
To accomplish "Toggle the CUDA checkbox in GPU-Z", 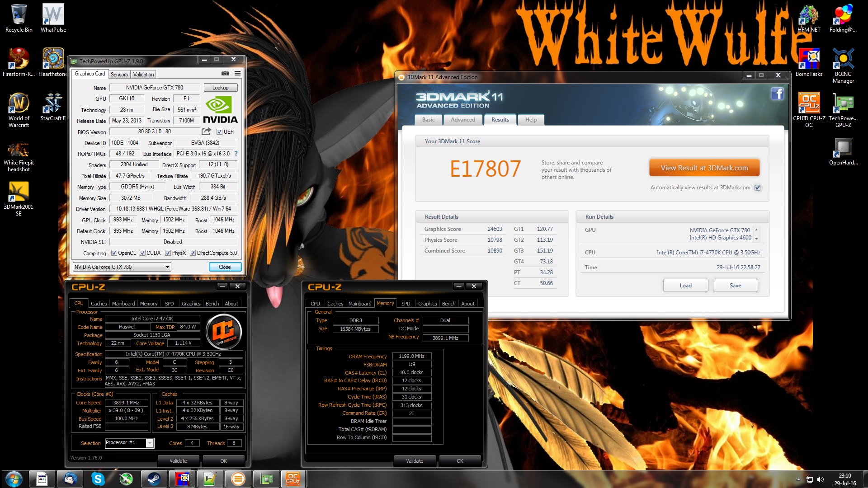I will 142,253.
